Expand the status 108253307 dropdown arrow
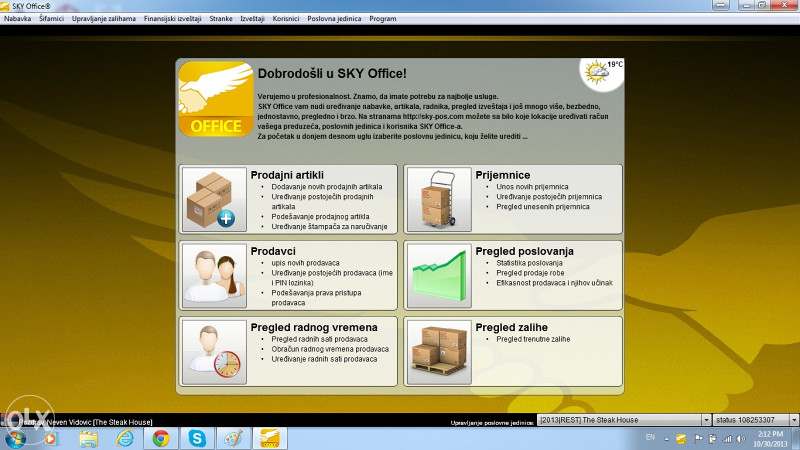The image size is (800, 450). (794, 420)
